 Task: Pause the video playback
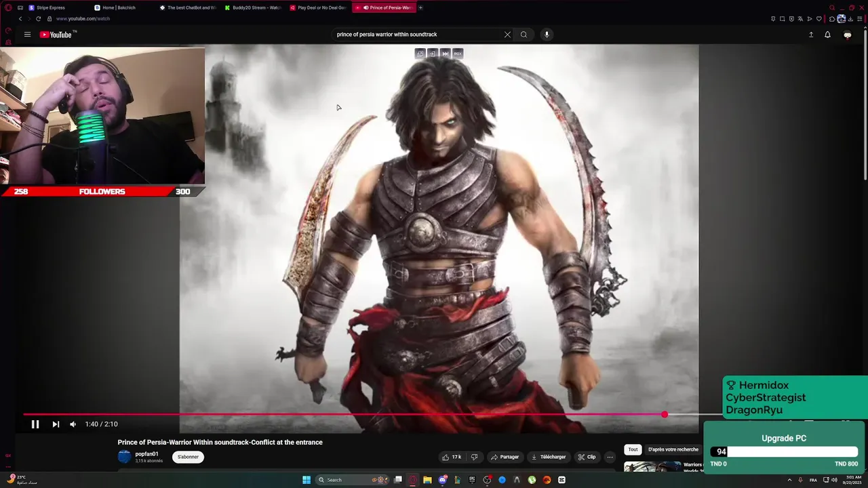[35, 424]
